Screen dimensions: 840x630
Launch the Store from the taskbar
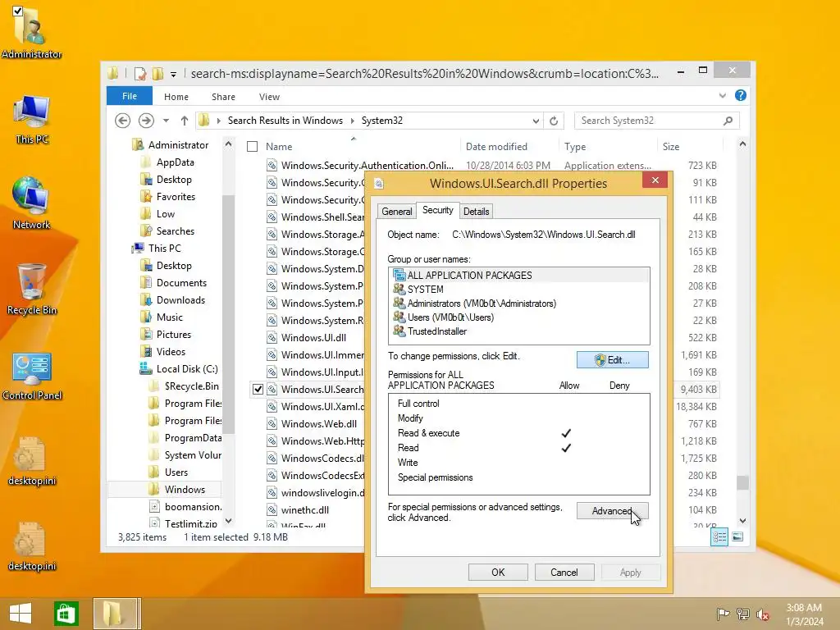point(66,614)
